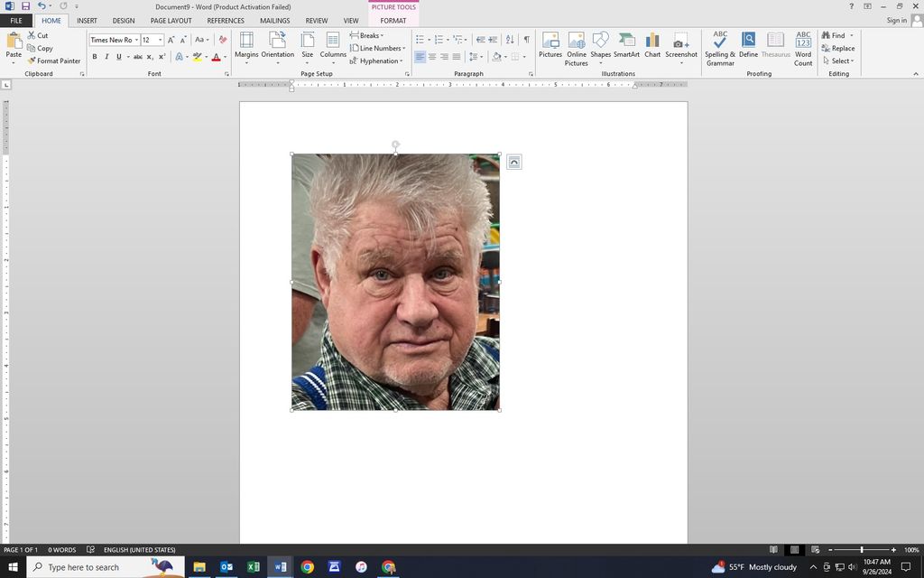The width and height of the screenshot is (924, 578).
Task: Adjust the zoom slider in status bar
Action: coord(862,550)
